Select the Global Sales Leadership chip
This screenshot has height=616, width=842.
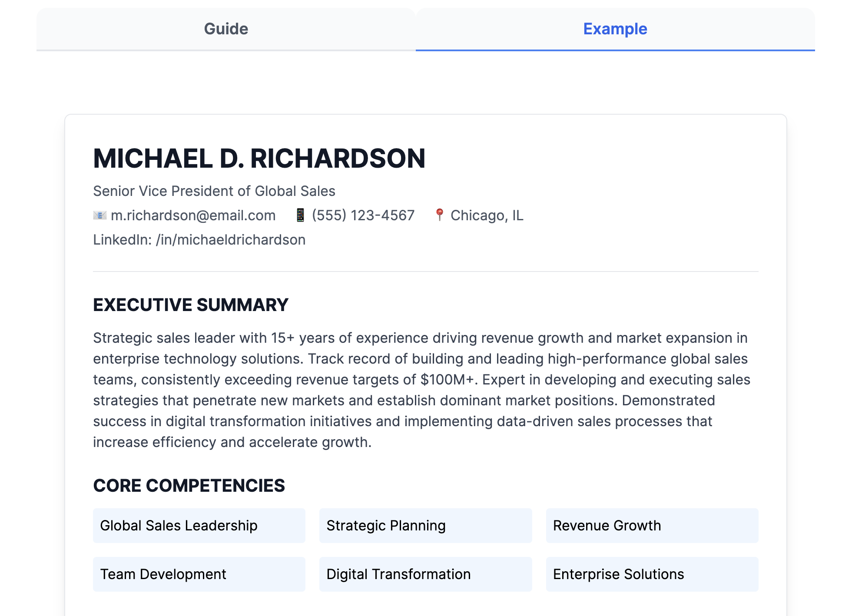coord(199,526)
